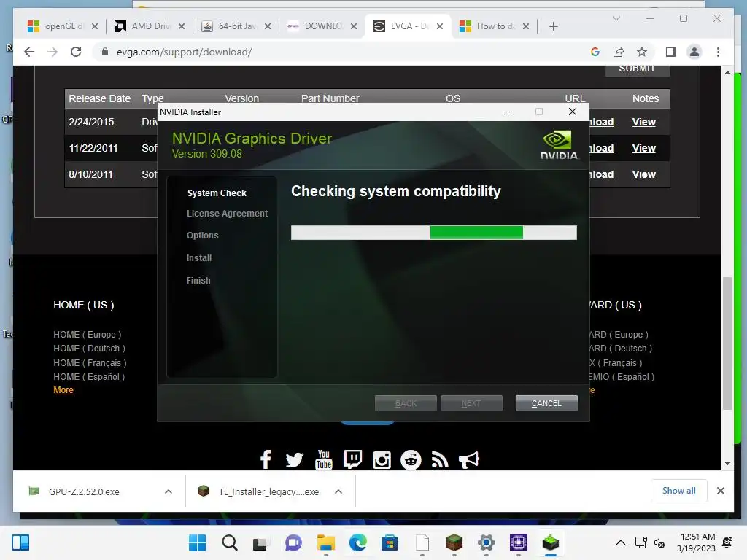
Task: Open EVGA YouTube icon
Action: click(323, 459)
